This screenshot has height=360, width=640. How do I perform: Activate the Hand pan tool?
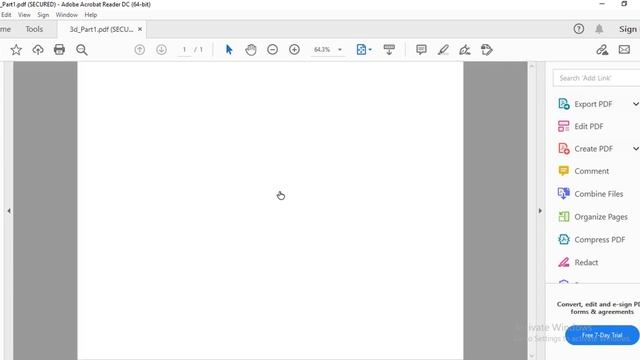251,50
